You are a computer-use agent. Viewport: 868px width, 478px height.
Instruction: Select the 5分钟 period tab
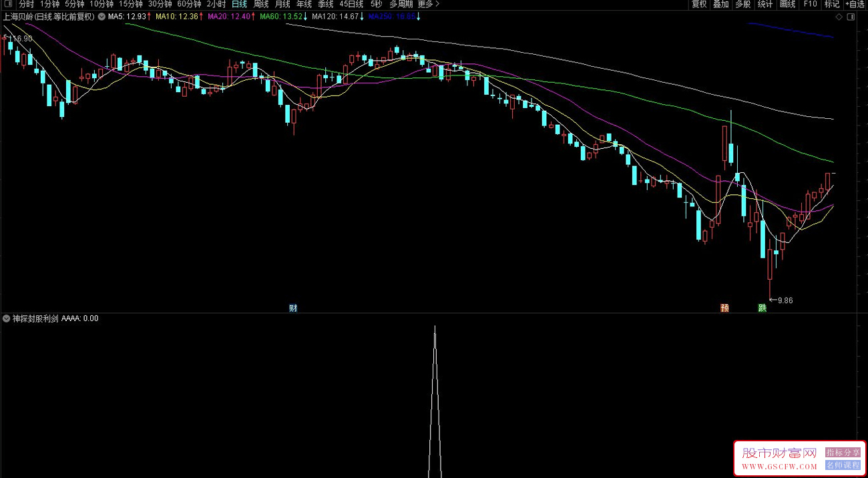pos(74,4)
